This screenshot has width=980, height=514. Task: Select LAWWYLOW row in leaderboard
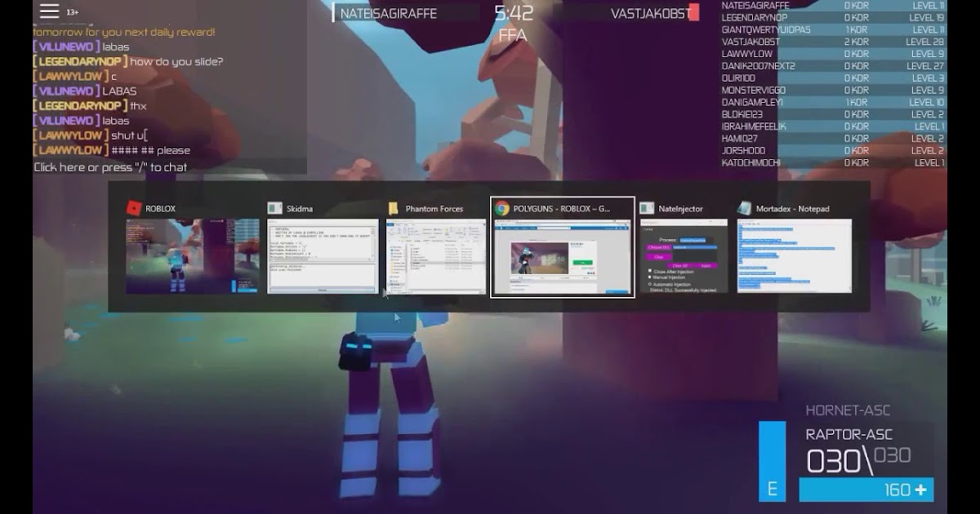coord(833,54)
